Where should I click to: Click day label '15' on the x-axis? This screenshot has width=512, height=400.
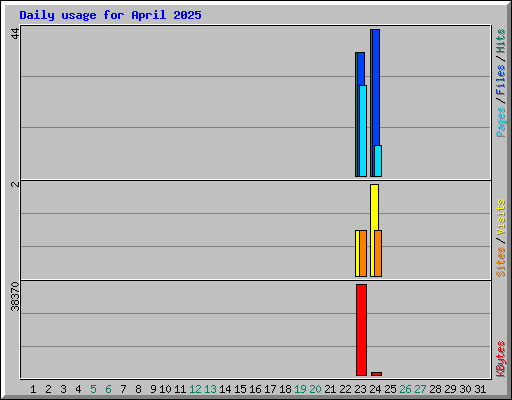(x=240, y=389)
